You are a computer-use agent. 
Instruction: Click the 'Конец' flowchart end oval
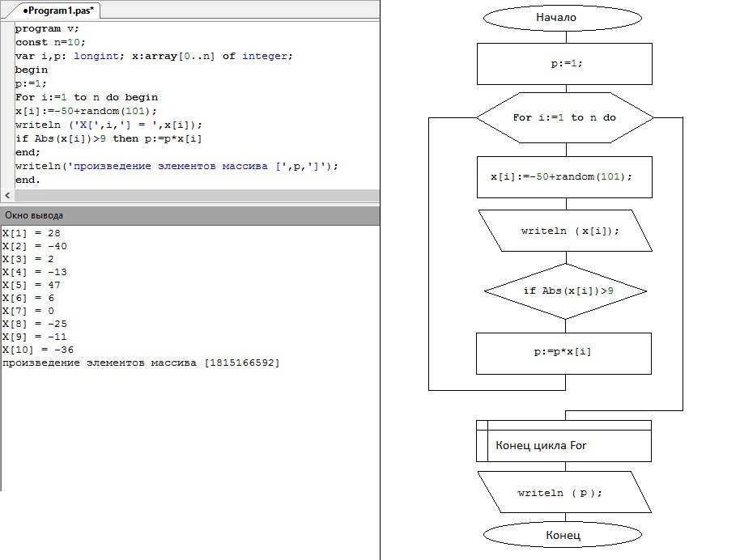pos(563,535)
